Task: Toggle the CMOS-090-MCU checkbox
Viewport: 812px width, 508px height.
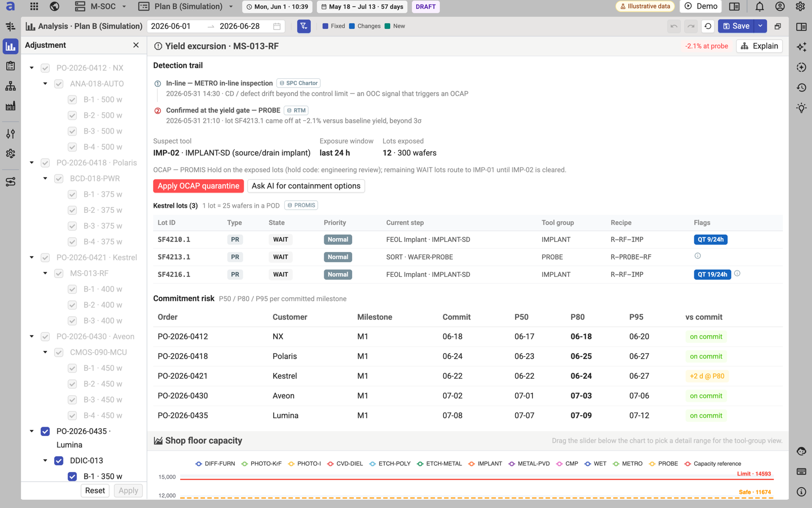Action: click(59, 353)
